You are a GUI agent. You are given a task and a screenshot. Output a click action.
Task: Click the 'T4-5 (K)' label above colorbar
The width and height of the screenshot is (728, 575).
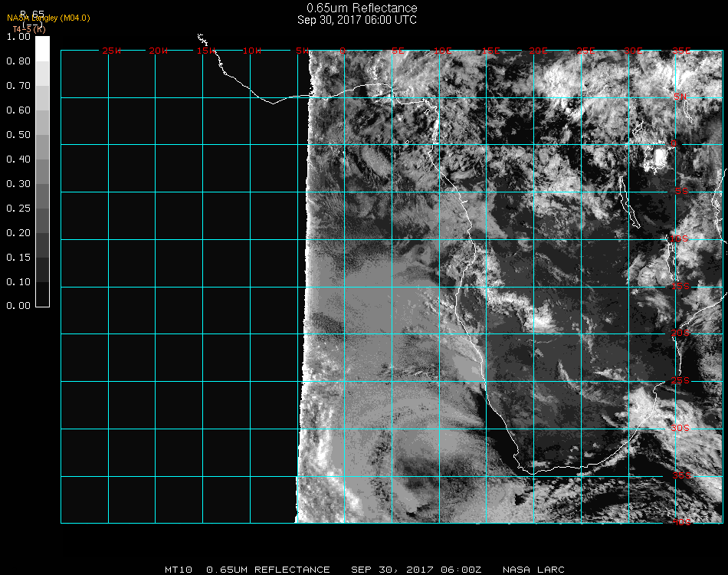tap(29, 29)
